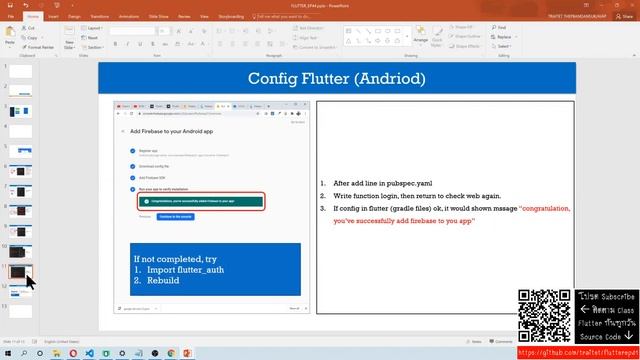Switch to PowerPoint in taskbar
The width and height of the screenshot is (640, 360).
(187, 353)
